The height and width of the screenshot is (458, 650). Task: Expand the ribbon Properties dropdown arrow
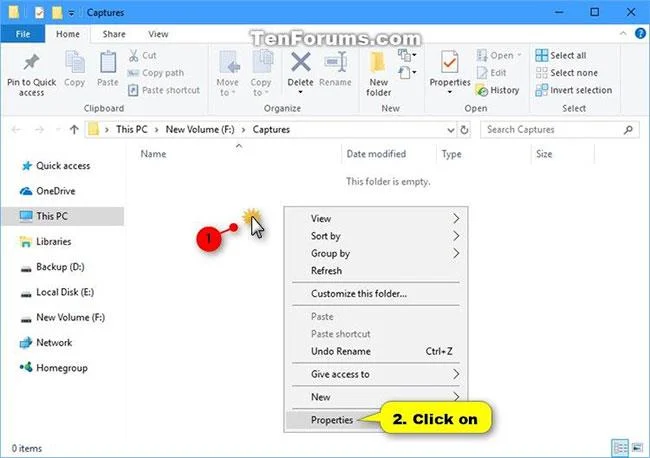[450, 92]
